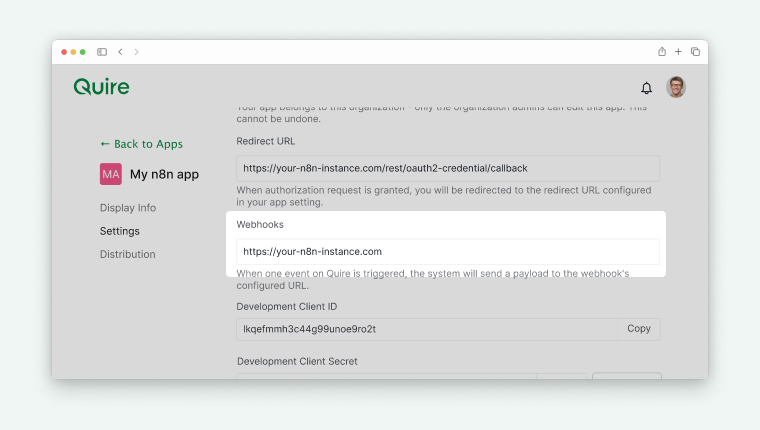Go back with browser back arrow
760x430 pixels.
point(120,52)
